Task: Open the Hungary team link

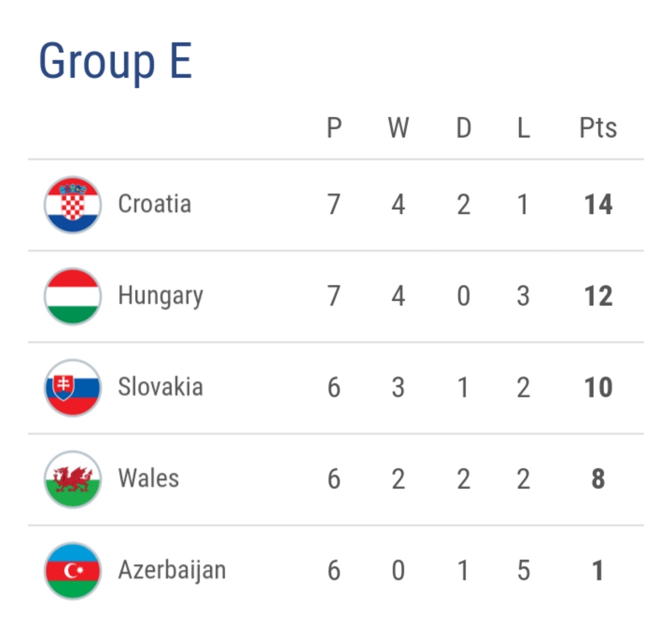Action: [161, 296]
